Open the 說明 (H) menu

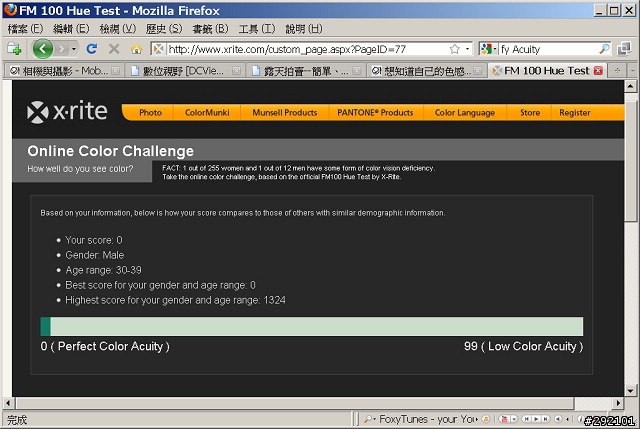[x=304, y=29]
